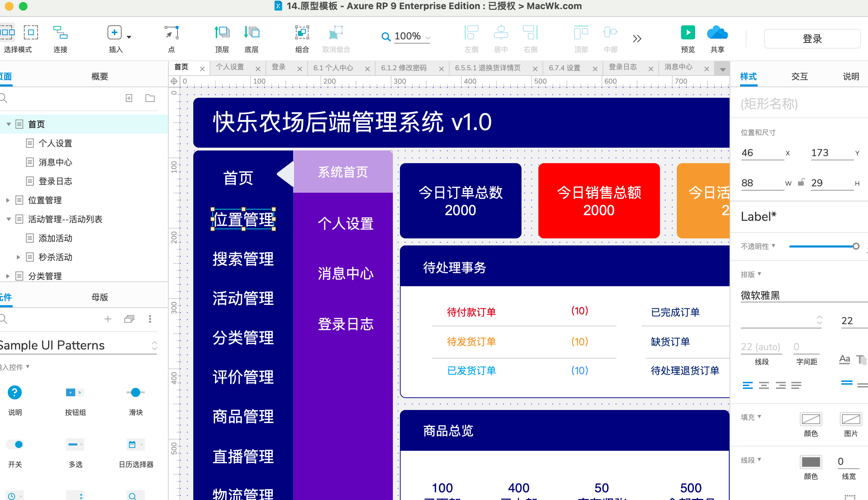
Task: Set text alignment to center
Action: click(764, 385)
